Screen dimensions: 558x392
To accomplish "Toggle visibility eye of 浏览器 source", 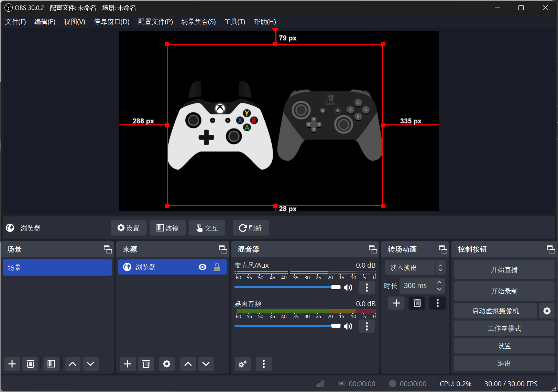I will click(203, 267).
